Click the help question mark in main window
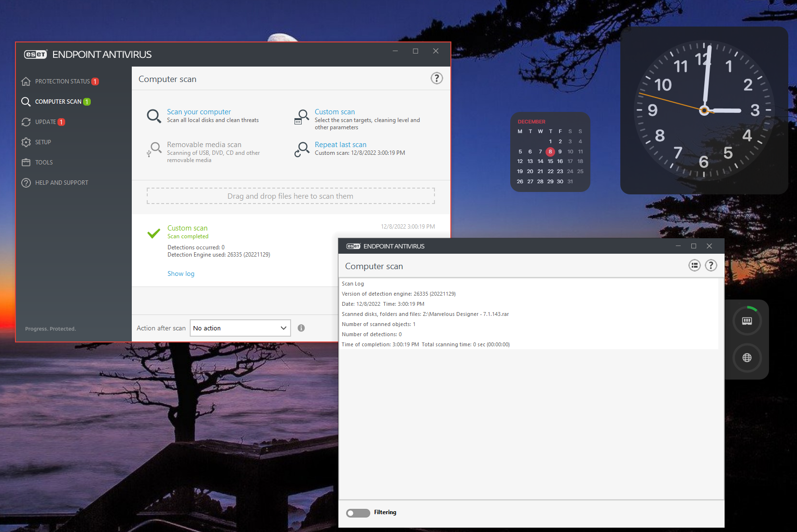Viewport: 797px width, 532px height. (436, 79)
